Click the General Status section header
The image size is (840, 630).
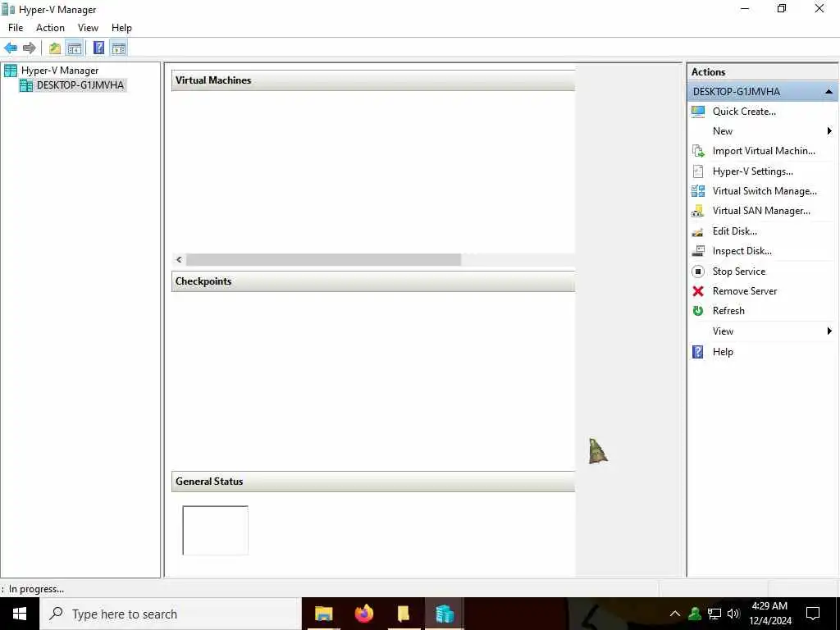tap(373, 482)
